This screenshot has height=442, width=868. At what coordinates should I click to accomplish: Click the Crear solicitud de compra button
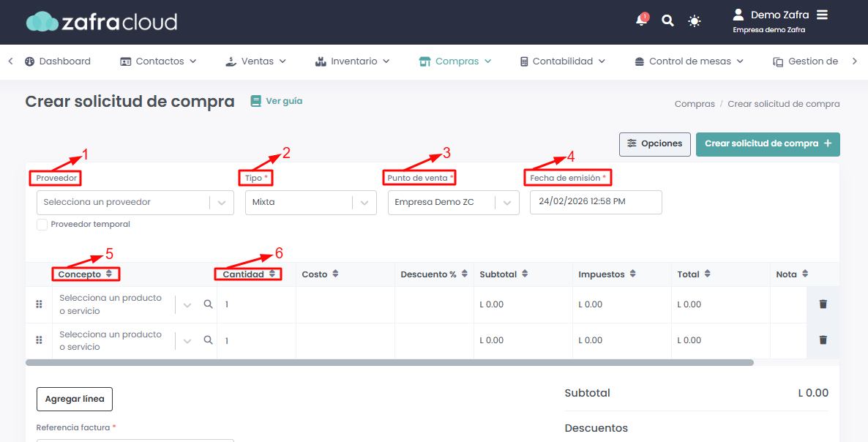768,144
